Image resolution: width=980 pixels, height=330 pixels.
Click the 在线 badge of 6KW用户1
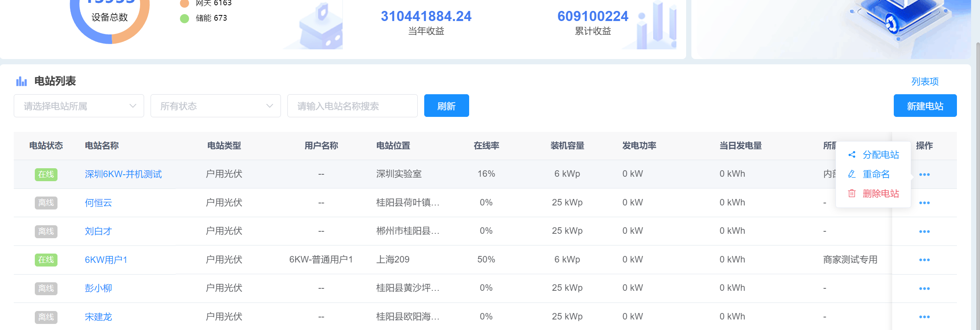tap(46, 260)
